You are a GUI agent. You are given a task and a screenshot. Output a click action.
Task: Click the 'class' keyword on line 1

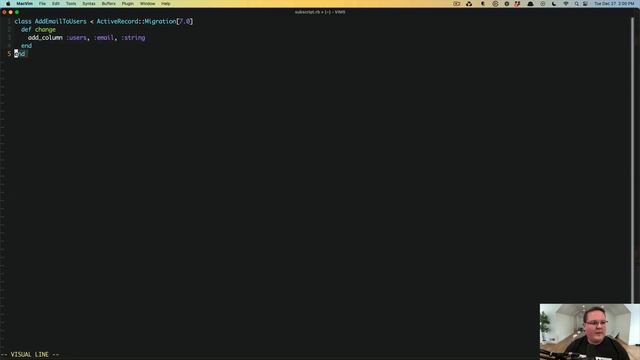pyautogui.click(x=23, y=21)
